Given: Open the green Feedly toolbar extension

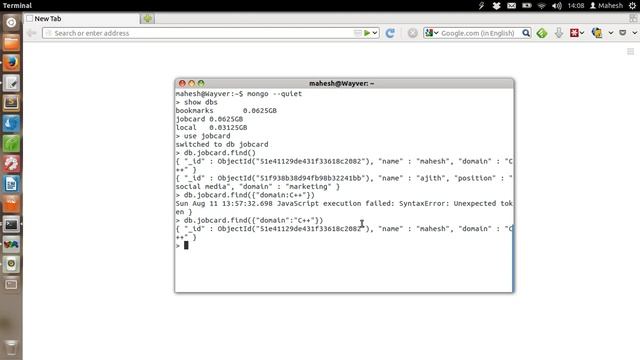Looking at the screenshot, I should pos(542,33).
